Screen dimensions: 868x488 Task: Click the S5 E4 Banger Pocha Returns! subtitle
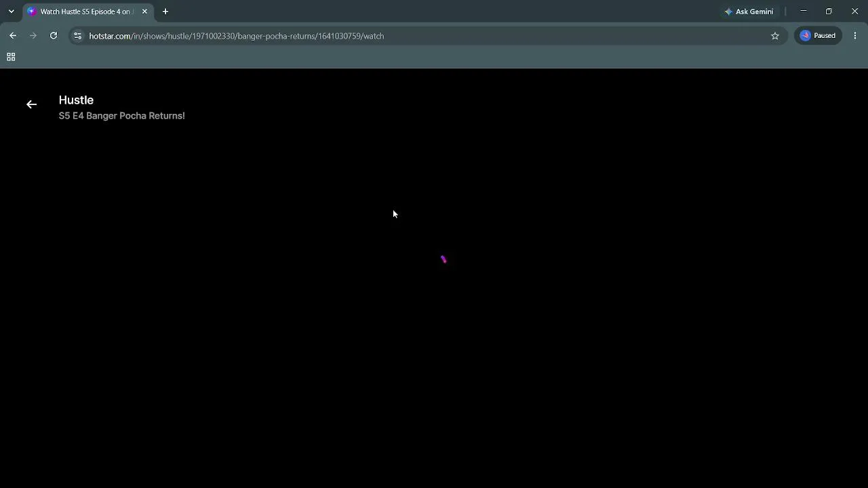(121, 116)
